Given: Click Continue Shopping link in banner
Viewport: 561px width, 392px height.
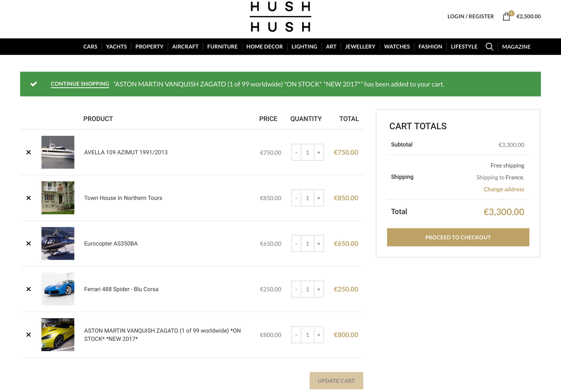Looking at the screenshot, I should coord(80,84).
